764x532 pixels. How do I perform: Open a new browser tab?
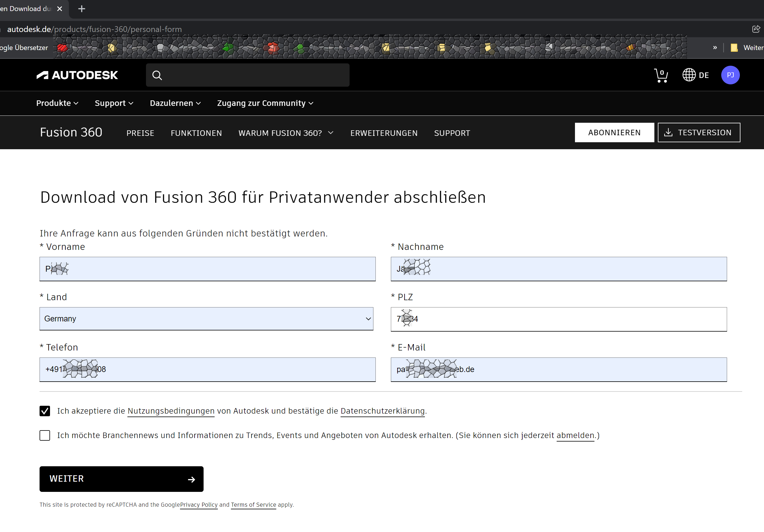pyautogui.click(x=81, y=9)
